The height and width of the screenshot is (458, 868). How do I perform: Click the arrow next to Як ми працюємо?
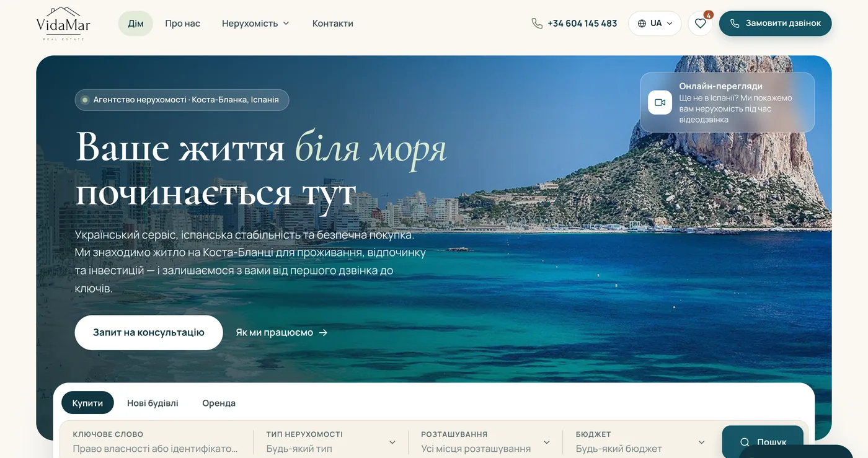(323, 333)
